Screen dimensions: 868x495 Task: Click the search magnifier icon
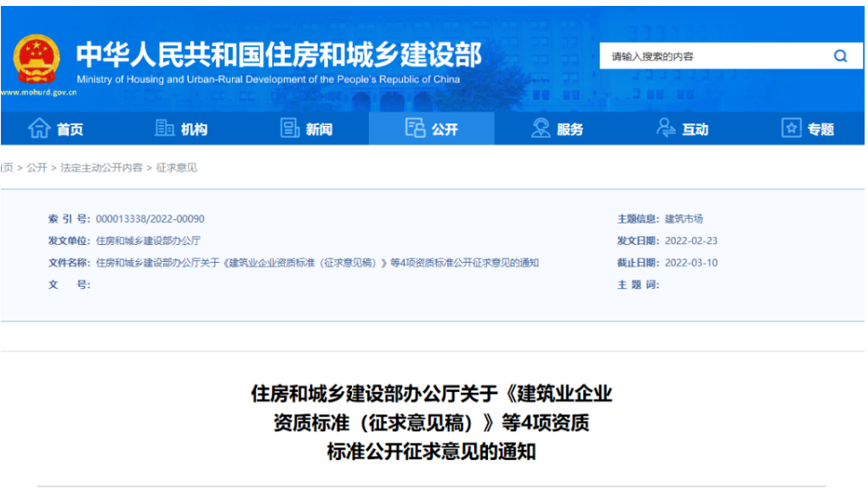point(840,55)
